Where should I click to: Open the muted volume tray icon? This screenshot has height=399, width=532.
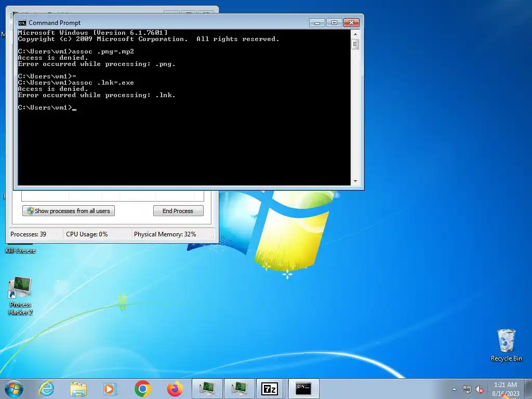click(x=480, y=389)
